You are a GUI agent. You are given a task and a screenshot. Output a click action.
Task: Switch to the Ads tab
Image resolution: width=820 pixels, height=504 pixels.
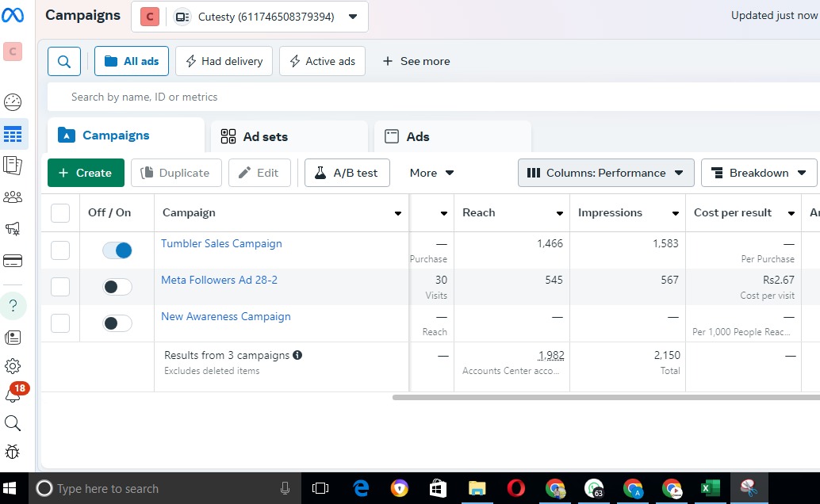417,136
